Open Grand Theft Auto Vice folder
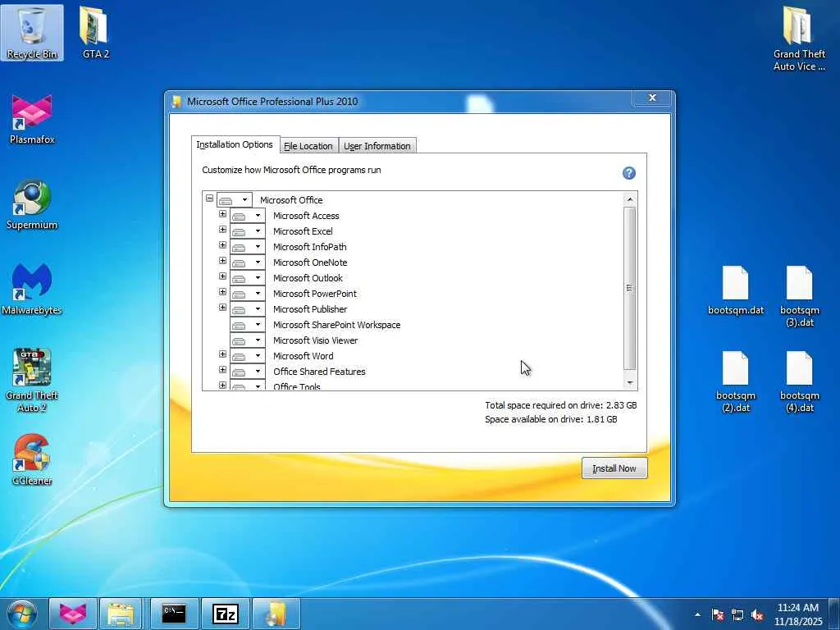Screen dimensions: 840x630 coord(799,39)
